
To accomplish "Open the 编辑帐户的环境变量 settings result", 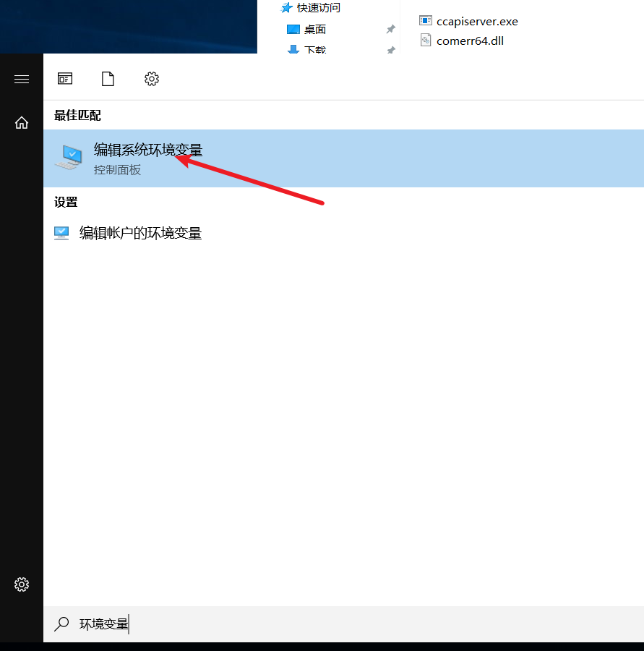I will (x=140, y=233).
